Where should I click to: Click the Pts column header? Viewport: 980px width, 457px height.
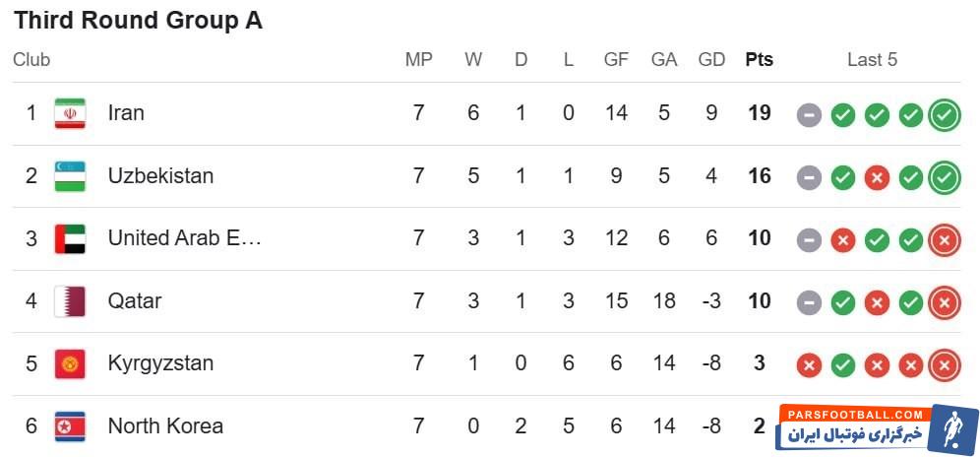759,59
